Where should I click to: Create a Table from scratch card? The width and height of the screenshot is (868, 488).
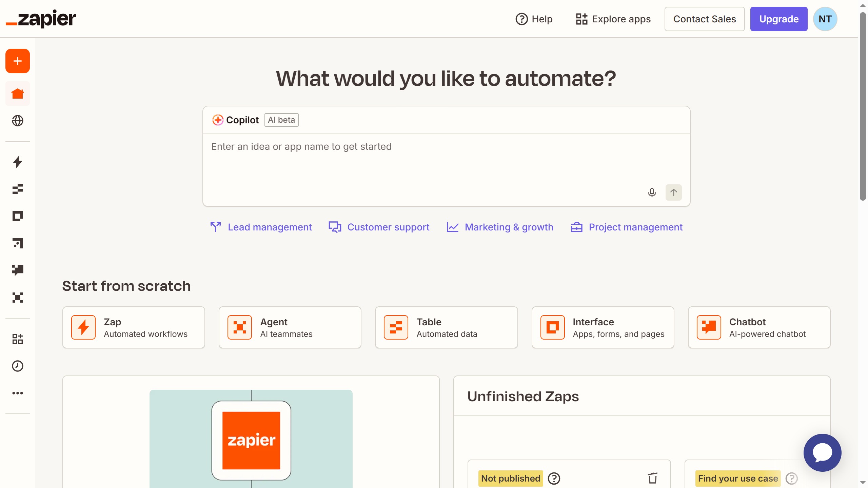446,327
